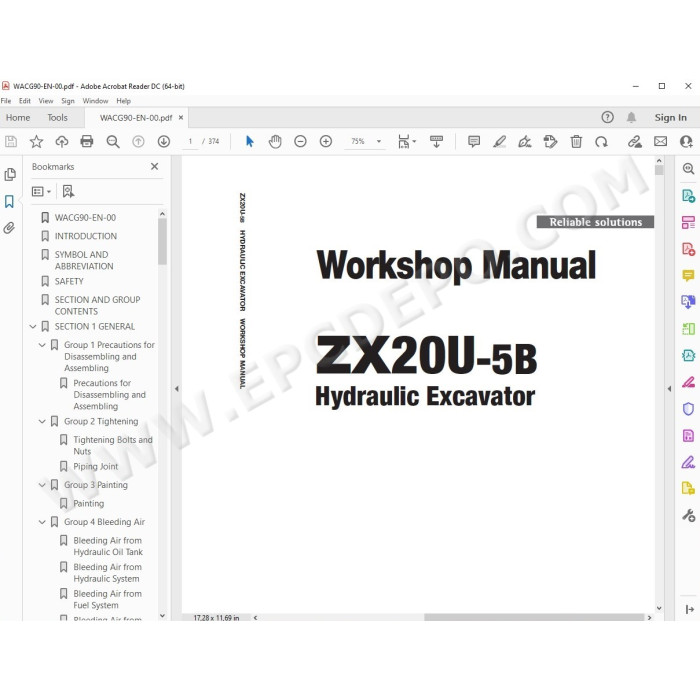The height and width of the screenshot is (700, 700).
Task: Click the document horizontal scrollbar thumb
Action: tap(534, 617)
